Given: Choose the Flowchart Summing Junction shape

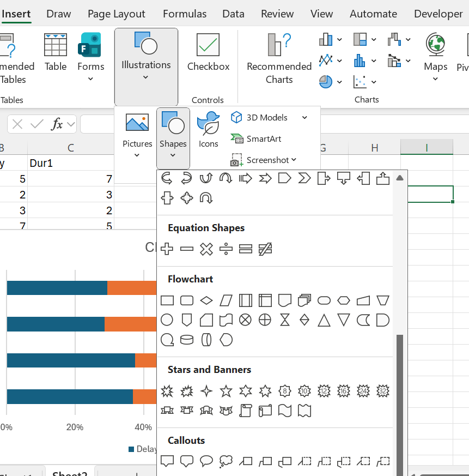Looking at the screenshot, I should tap(245, 320).
